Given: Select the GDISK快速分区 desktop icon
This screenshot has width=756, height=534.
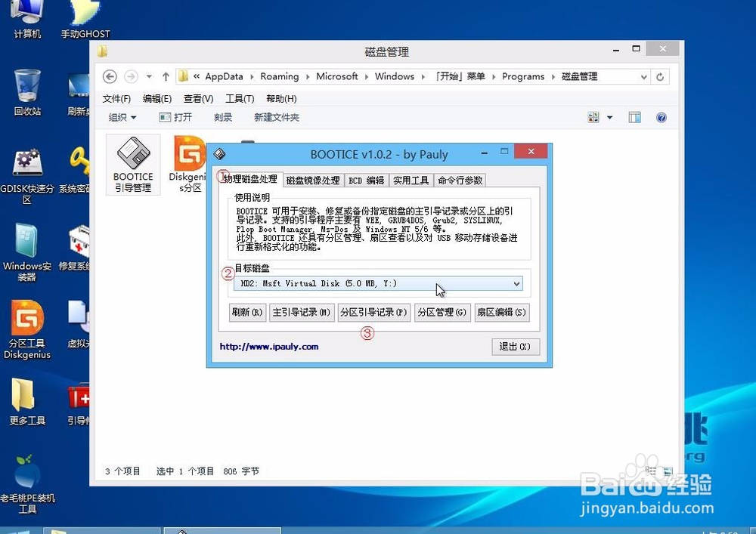Looking at the screenshot, I should tap(27, 176).
